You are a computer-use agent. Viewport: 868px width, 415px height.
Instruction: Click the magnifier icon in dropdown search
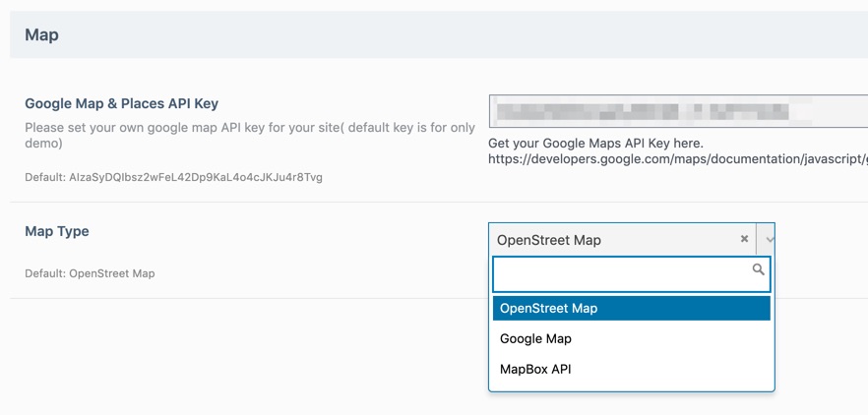point(759,269)
